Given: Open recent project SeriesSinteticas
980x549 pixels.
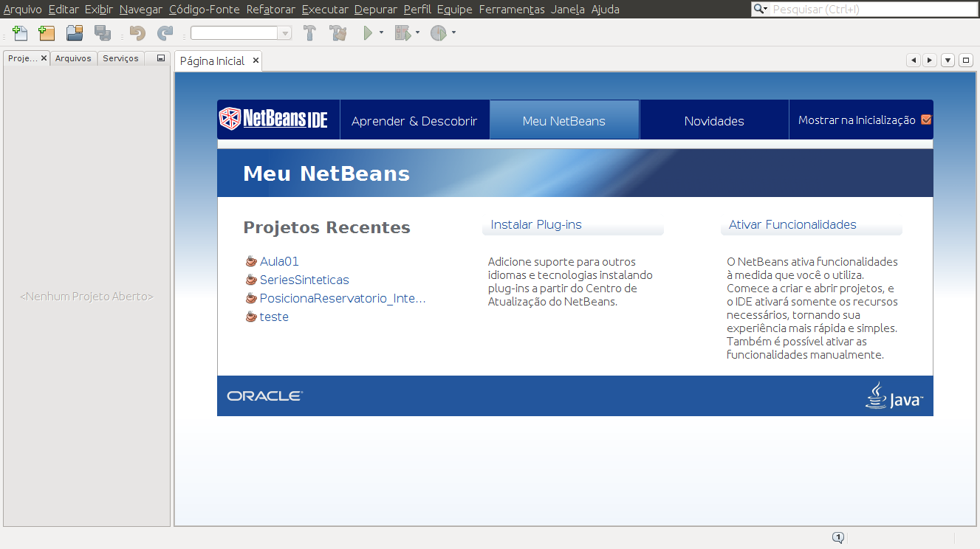Looking at the screenshot, I should pos(304,280).
